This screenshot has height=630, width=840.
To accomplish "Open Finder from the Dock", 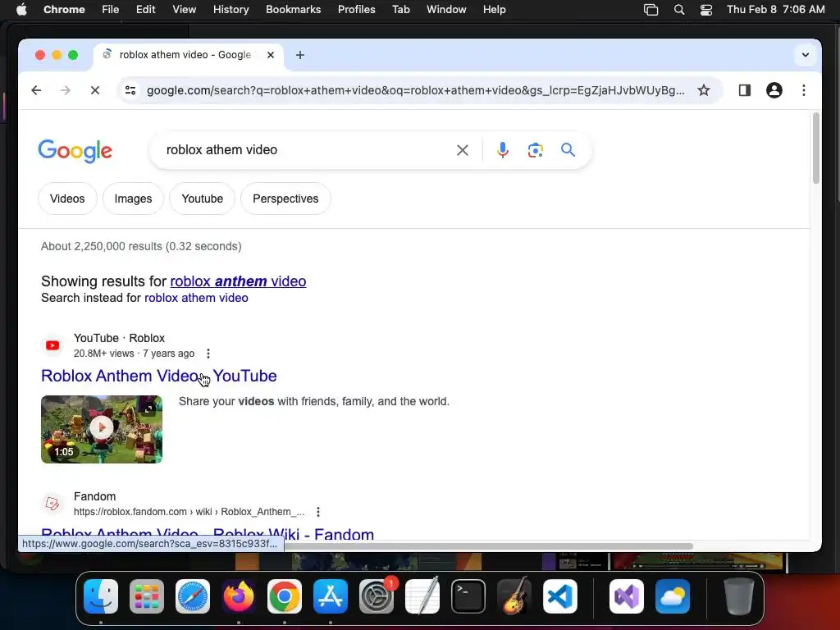I will point(101,596).
